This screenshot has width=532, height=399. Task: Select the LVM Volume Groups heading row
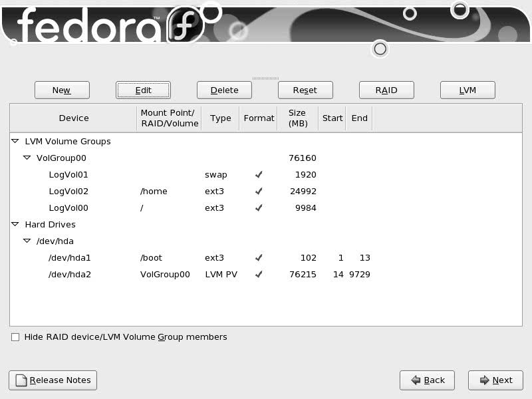(x=266, y=142)
